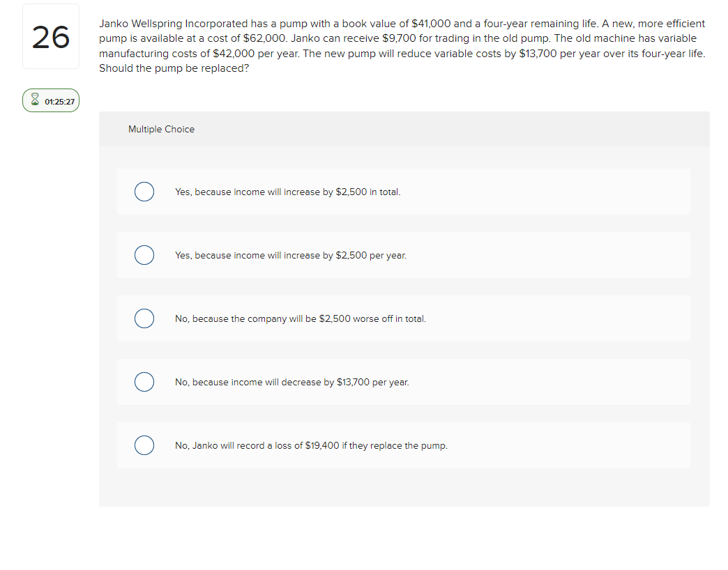Image resolution: width=728 pixels, height=570 pixels.
Task: Select radio for income increase $2,500 per year
Action: tap(144, 255)
